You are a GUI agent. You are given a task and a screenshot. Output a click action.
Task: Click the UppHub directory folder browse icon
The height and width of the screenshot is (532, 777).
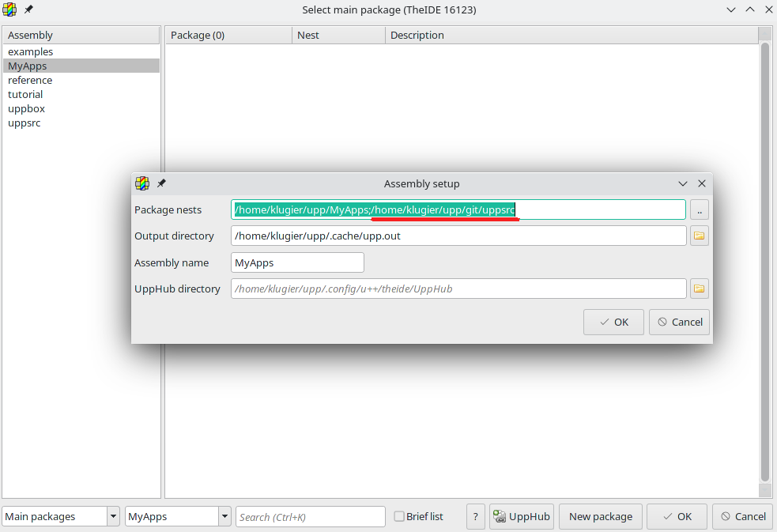(699, 289)
